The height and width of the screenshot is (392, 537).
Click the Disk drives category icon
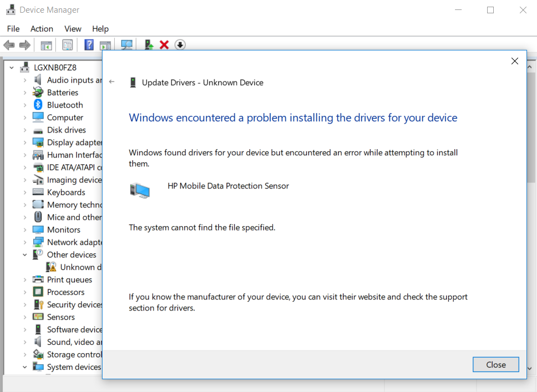38,130
